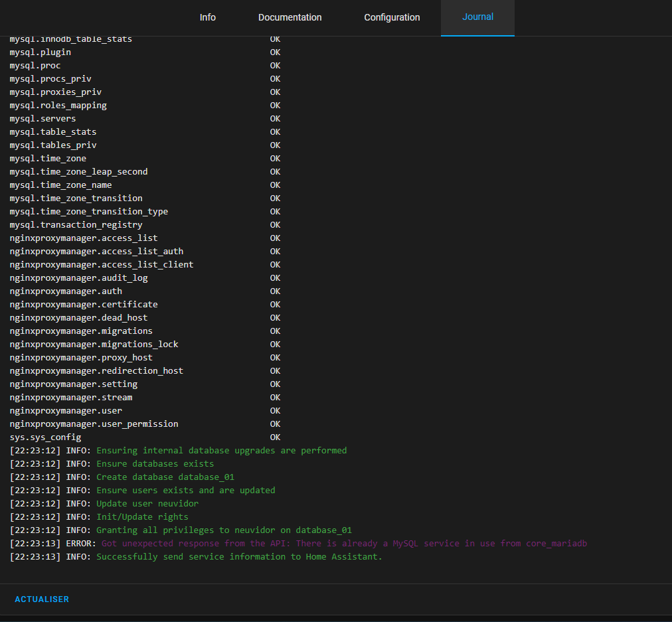Screen dimensions: 672x622
Task: Click the nginxproxymanager.certificate table row
Action: pyautogui.click(x=84, y=305)
